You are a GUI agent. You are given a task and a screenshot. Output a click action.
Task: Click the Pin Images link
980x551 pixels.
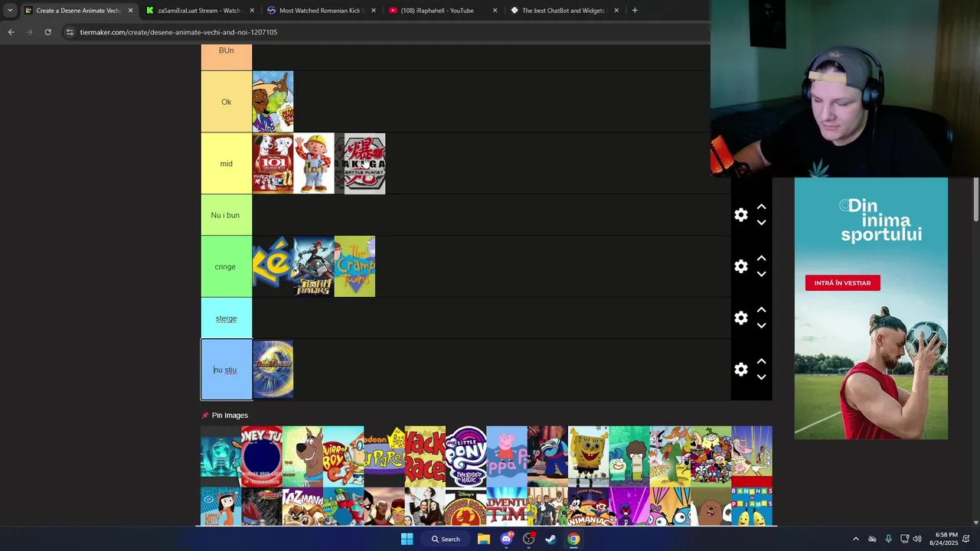(x=230, y=416)
